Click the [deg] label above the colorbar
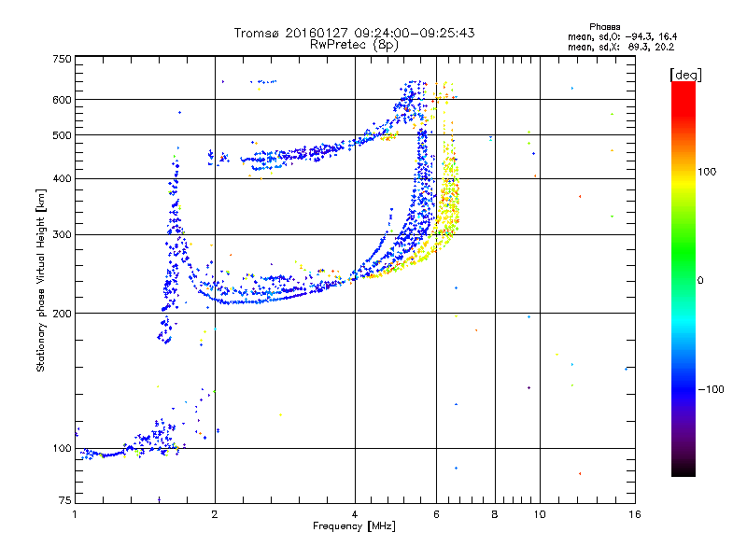The image size is (747, 560). tap(685, 75)
